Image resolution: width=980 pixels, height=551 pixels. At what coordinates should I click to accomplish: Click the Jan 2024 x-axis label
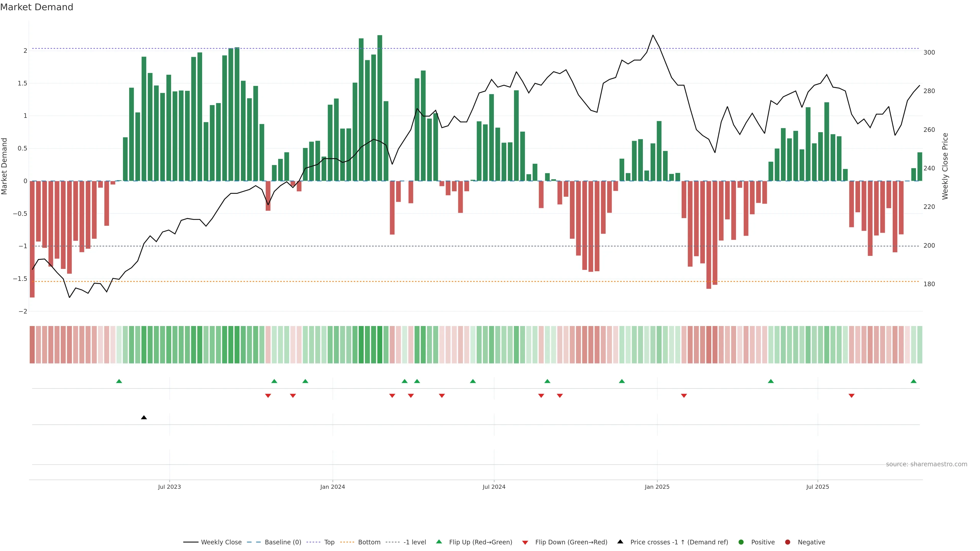(333, 487)
